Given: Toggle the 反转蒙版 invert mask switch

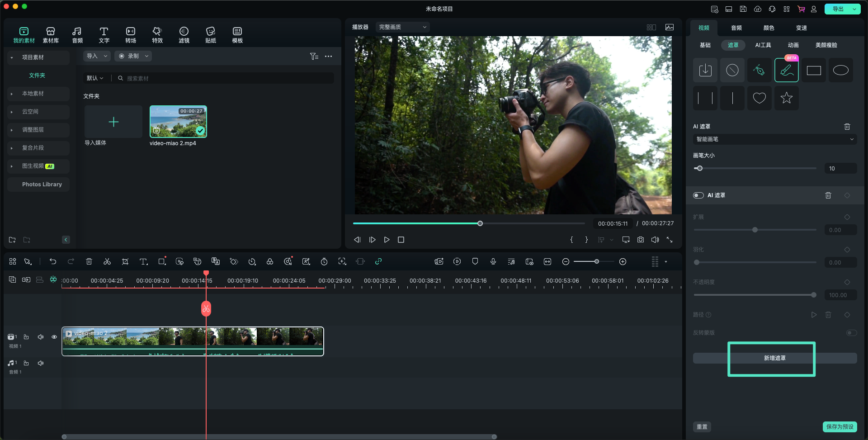Looking at the screenshot, I should [x=851, y=333].
